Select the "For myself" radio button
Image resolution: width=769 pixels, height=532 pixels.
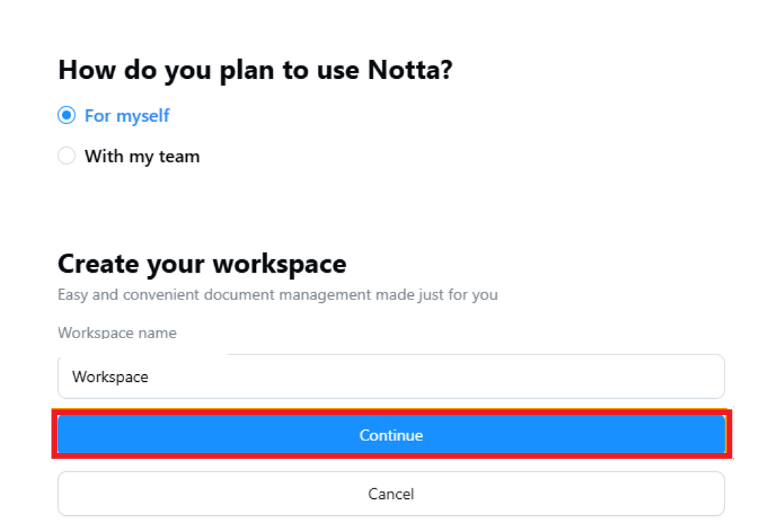click(x=66, y=116)
